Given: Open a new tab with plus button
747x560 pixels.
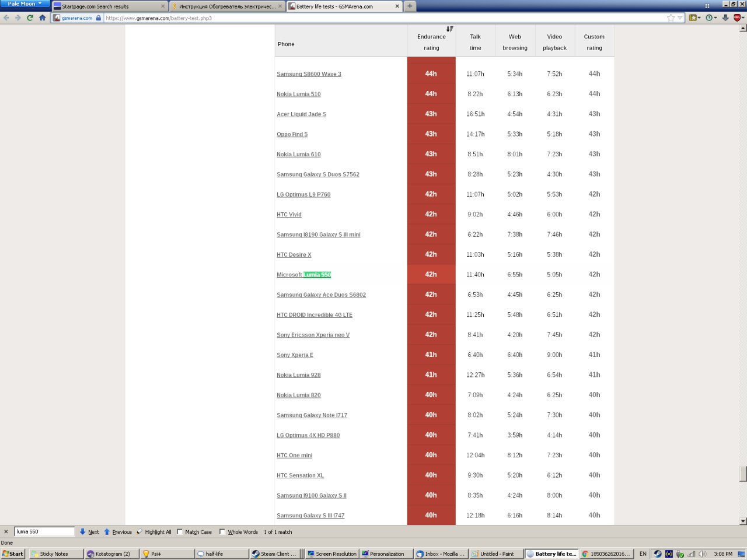Looking at the screenshot, I should (x=410, y=6).
